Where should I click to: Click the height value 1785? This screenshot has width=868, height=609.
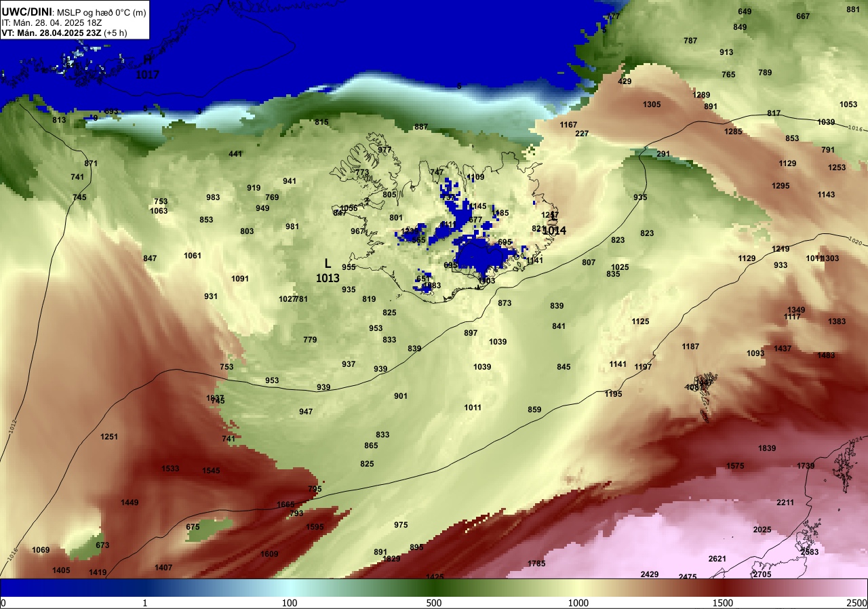click(x=536, y=564)
